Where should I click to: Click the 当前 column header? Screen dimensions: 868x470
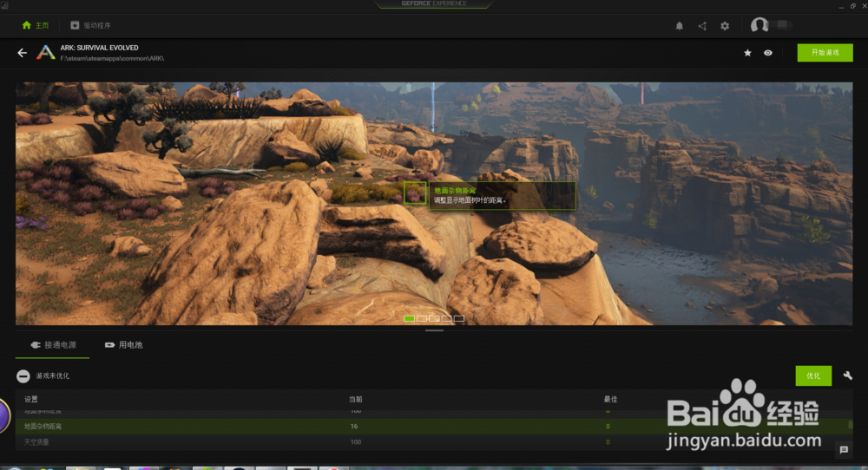click(355, 399)
